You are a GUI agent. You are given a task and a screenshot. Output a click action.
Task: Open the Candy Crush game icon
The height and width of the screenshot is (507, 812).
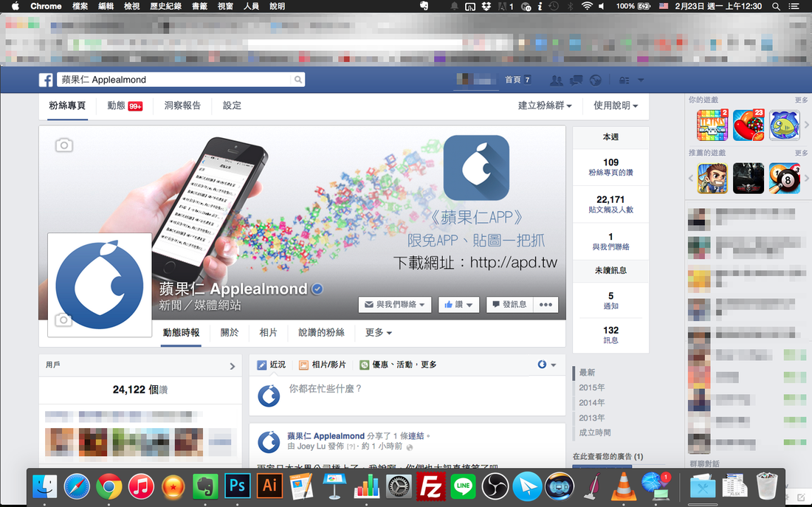point(749,125)
